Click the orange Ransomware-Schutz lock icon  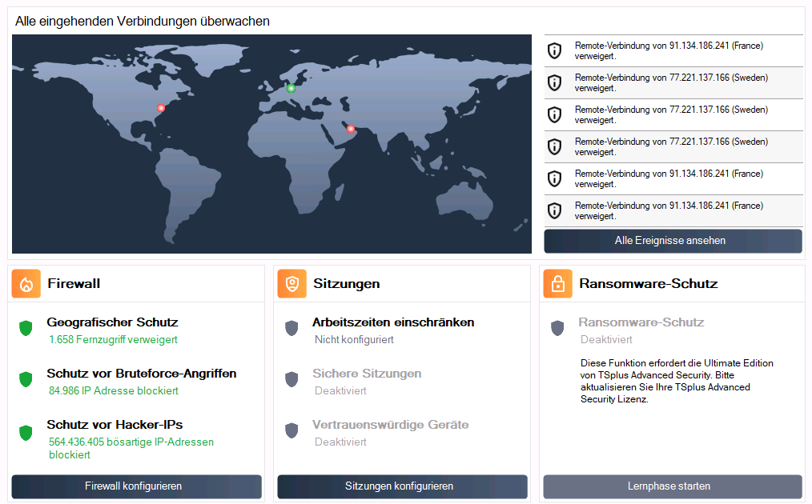point(558,284)
